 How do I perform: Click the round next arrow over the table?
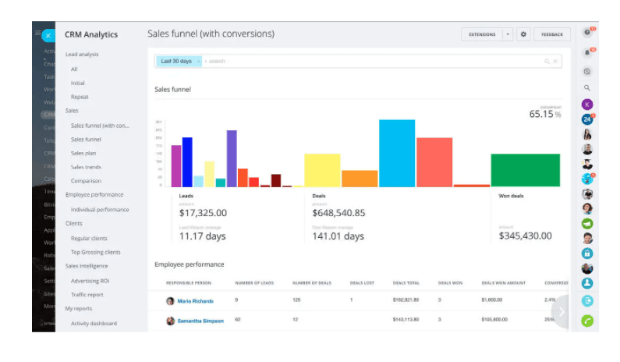[561, 312]
